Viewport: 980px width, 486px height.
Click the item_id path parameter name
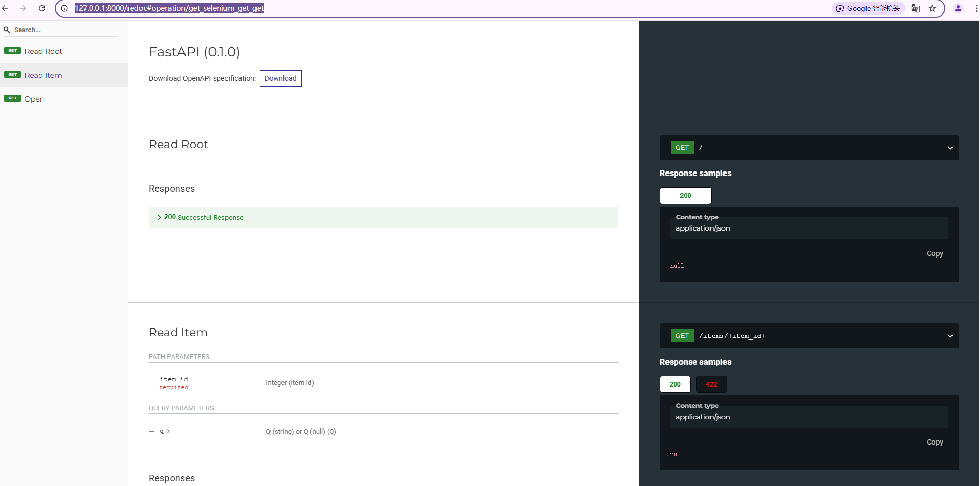click(174, 379)
